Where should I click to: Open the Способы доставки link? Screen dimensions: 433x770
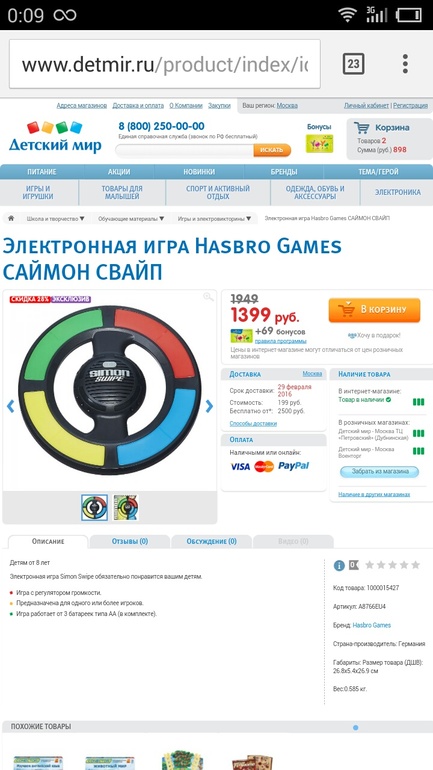click(x=253, y=423)
